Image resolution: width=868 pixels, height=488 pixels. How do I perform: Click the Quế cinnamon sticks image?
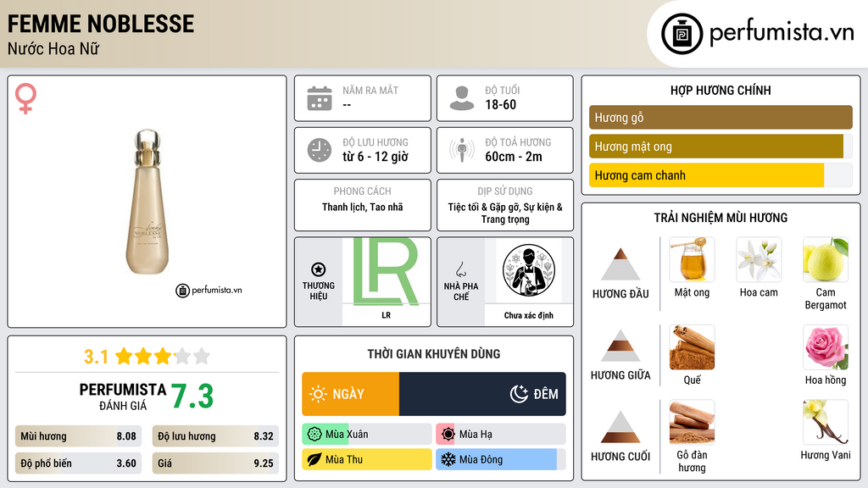(x=692, y=347)
